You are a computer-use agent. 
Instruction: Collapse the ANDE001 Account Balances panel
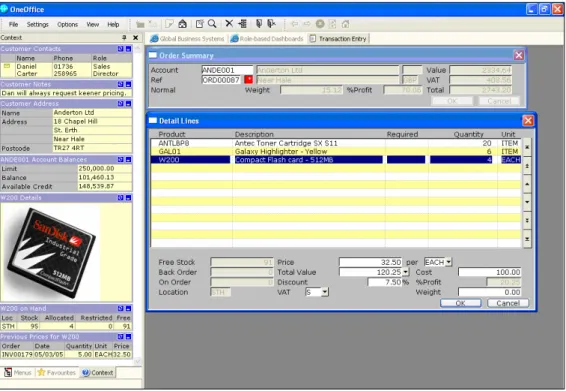pyautogui.click(x=128, y=160)
